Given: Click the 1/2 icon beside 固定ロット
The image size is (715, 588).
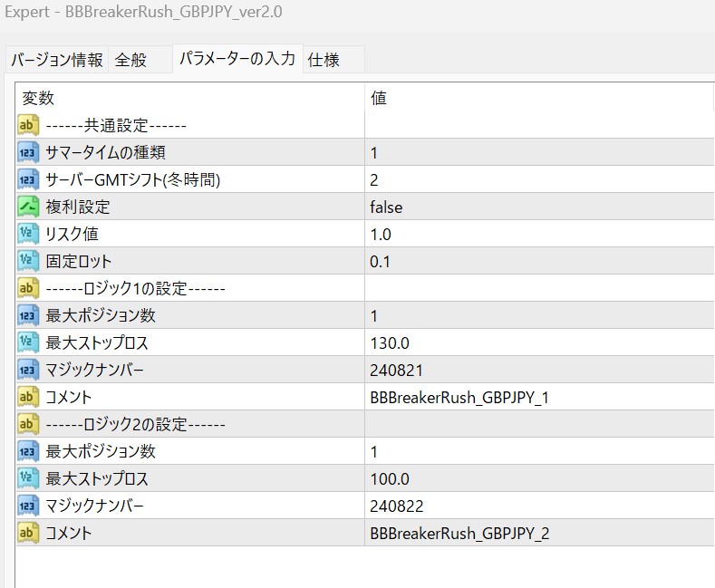Looking at the screenshot, I should (28, 261).
